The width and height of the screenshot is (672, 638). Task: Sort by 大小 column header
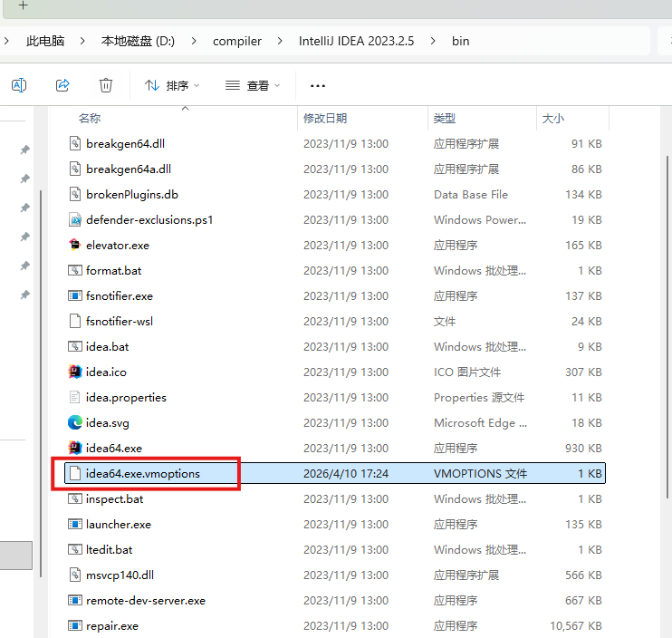coord(552,119)
